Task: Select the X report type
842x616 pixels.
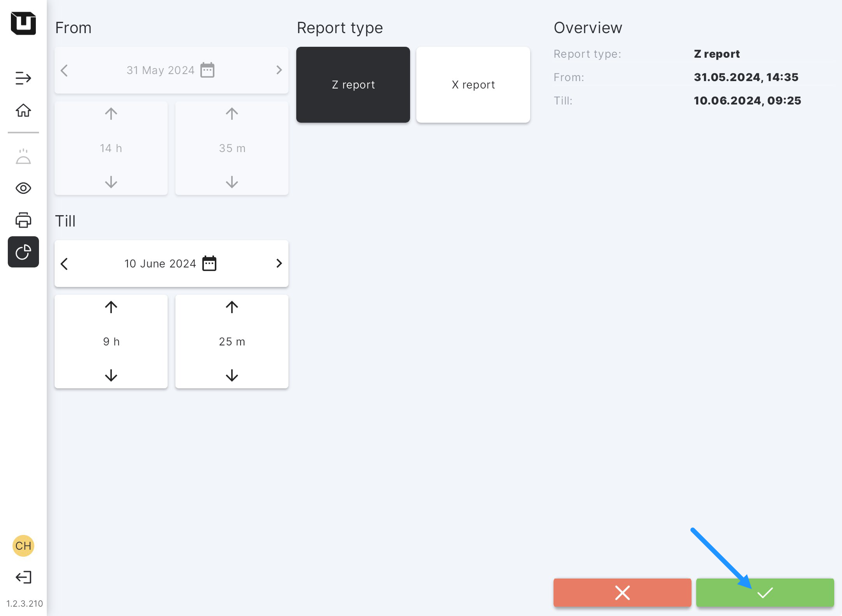Action: (x=473, y=85)
